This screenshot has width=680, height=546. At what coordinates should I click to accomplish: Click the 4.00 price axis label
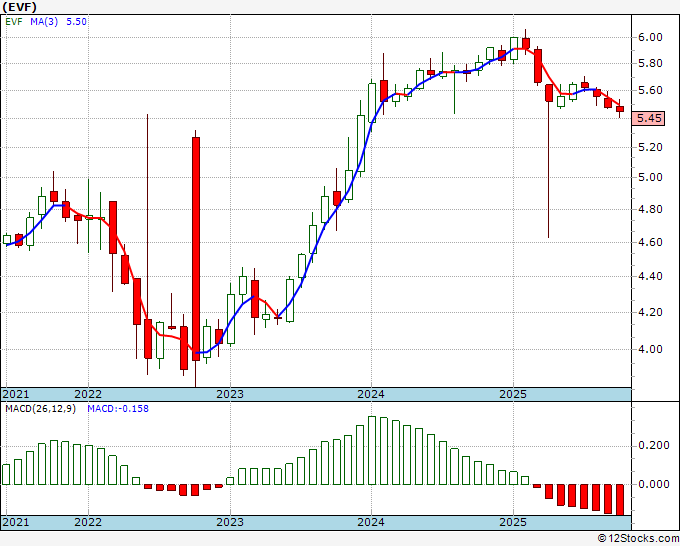click(650, 349)
